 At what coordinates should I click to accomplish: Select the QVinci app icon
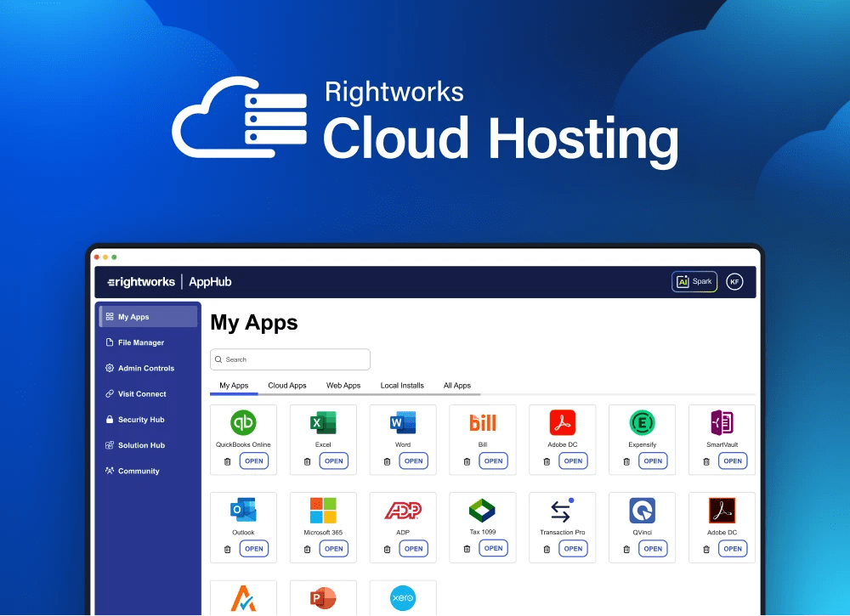[642, 511]
